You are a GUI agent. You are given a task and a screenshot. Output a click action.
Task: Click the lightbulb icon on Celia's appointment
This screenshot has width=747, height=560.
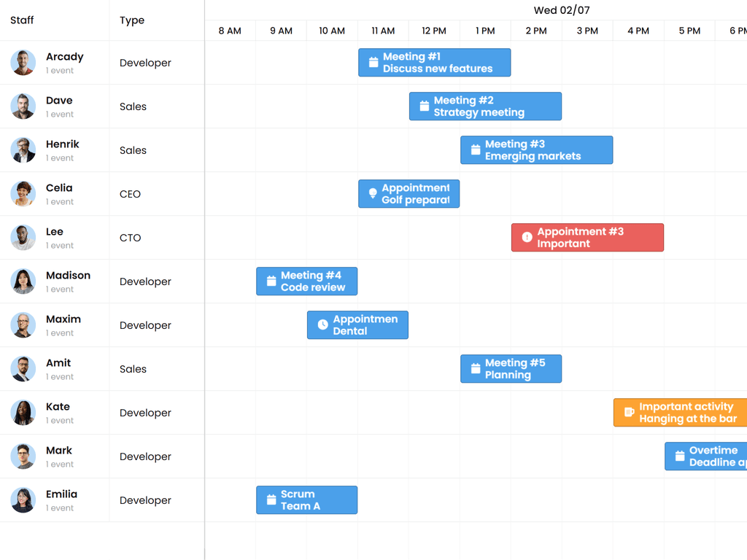pyautogui.click(x=373, y=194)
